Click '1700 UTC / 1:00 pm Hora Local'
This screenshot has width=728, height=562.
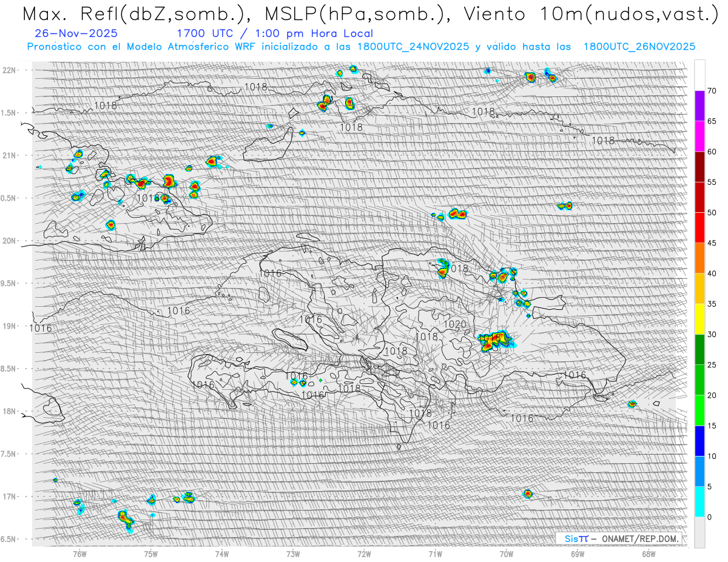click(x=275, y=33)
